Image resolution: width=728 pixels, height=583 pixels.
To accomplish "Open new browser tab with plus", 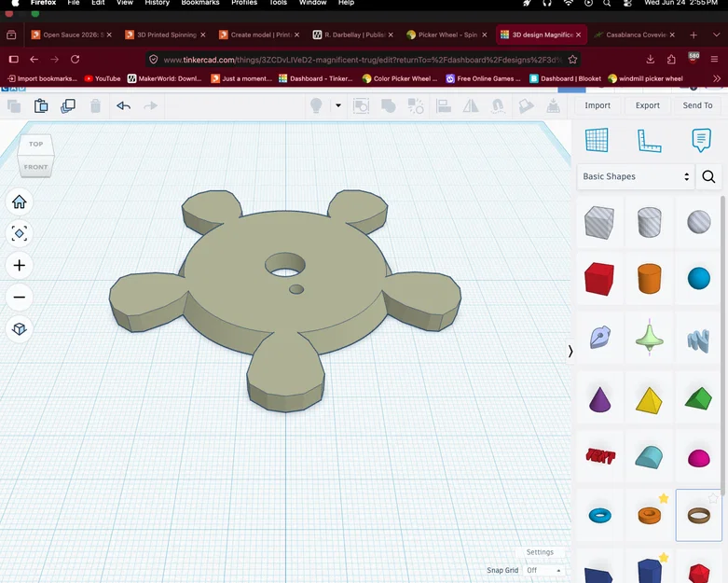I will click(x=694, y=35).
